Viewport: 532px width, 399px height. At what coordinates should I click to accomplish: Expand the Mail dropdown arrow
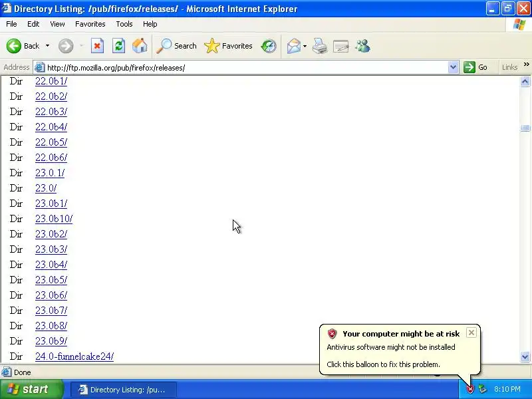305,46
